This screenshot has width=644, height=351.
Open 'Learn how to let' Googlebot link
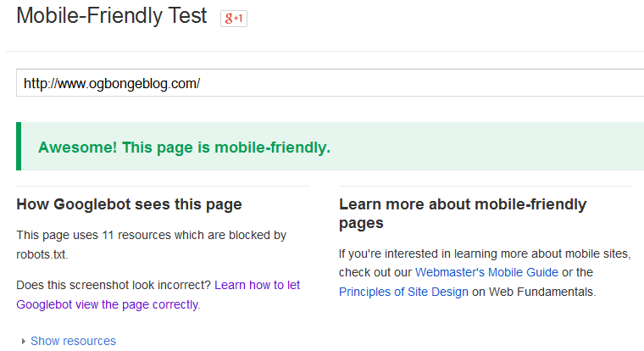click(x=257, y=285)
